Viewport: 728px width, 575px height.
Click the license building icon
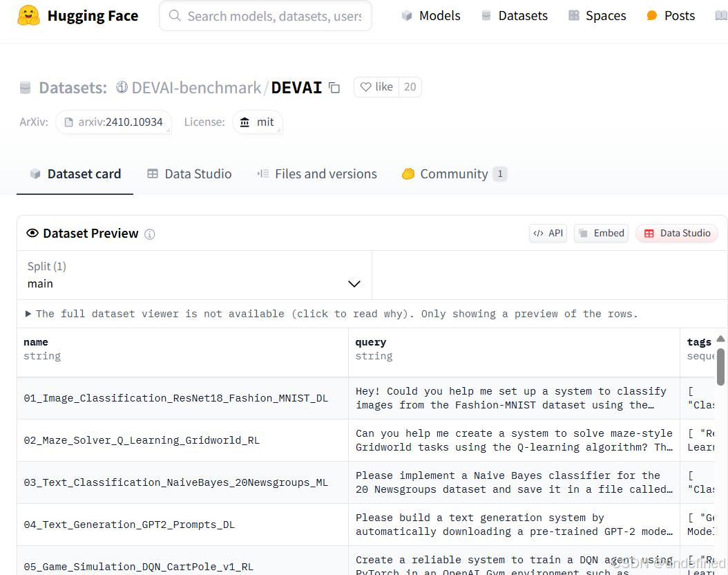(245, 122)
